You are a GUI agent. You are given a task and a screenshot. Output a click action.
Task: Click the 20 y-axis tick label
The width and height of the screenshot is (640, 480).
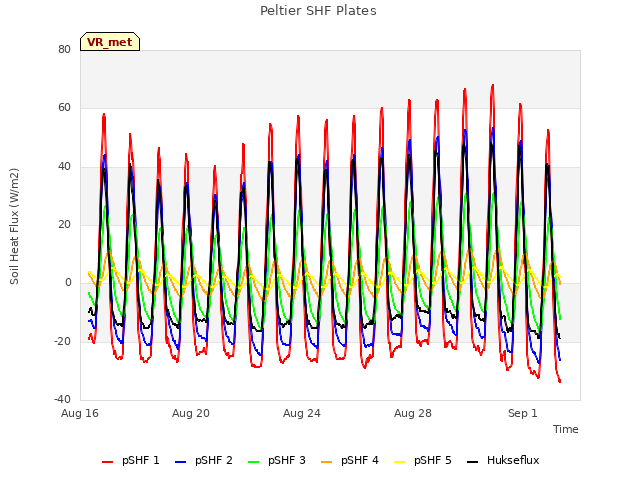coord(64,224)
